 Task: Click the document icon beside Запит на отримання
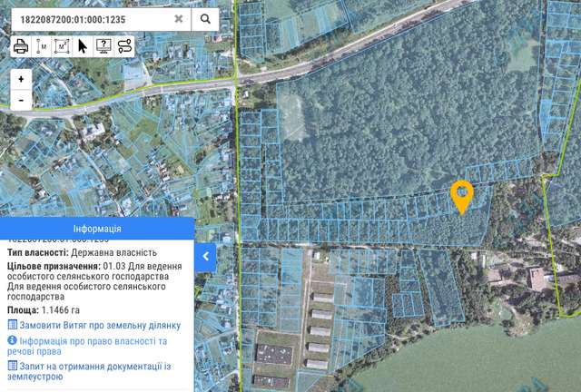pos(12,366)
